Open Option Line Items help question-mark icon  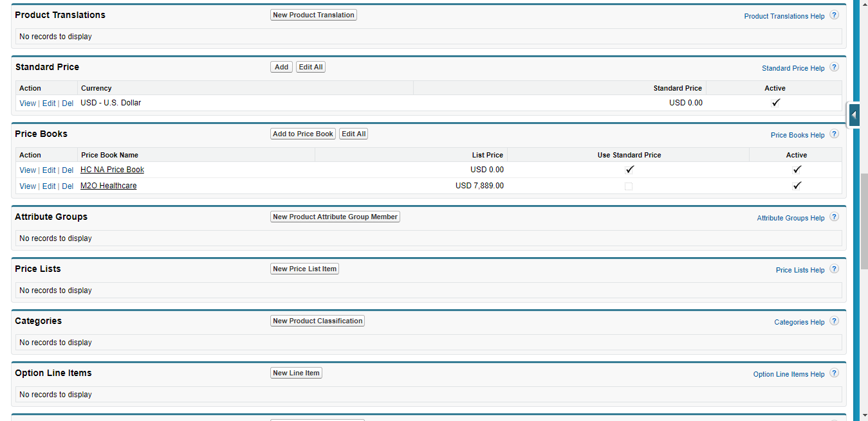(x=834, y=373)
